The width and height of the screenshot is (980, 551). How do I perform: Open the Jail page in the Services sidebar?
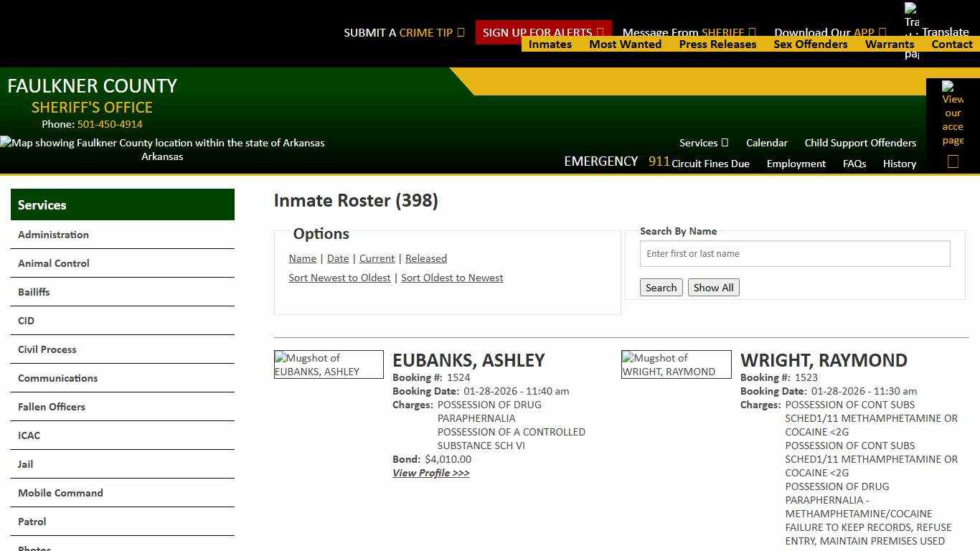click(x=25, y=464)
